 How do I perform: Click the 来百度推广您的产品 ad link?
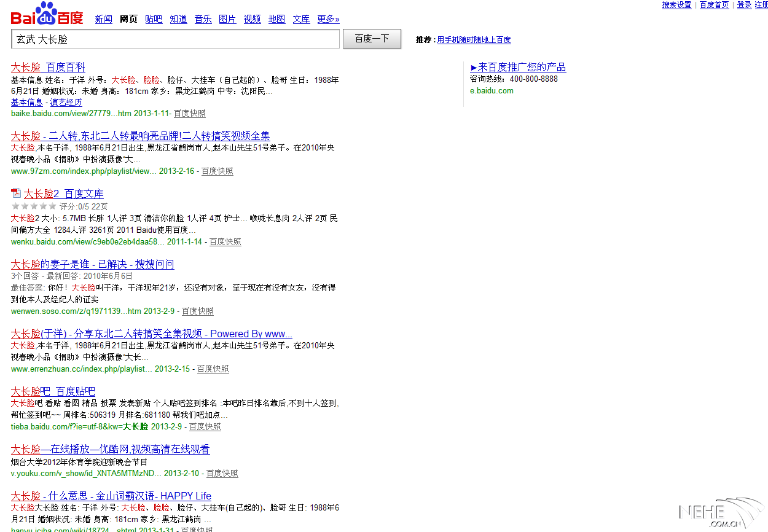[518, 68]
